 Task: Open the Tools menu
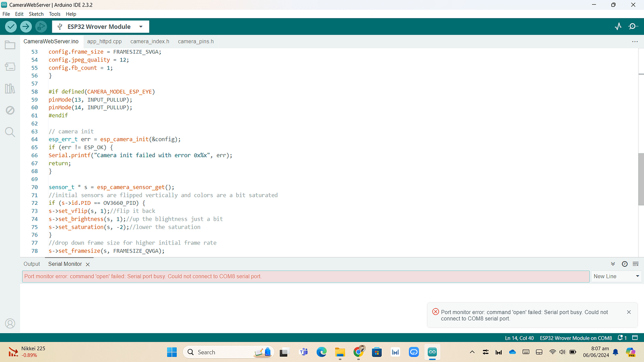[x=55, y=14]
